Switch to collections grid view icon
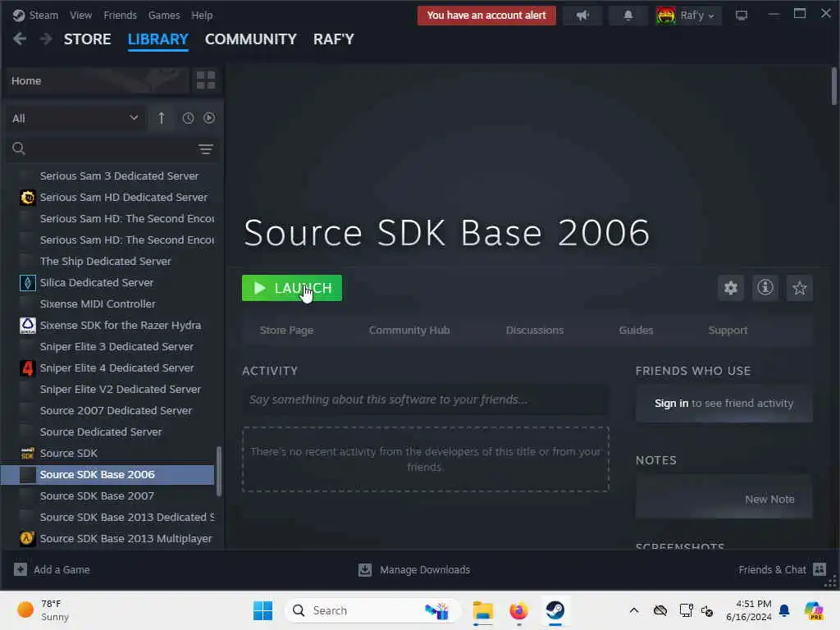The image size is (840, 630). point(206,80)
